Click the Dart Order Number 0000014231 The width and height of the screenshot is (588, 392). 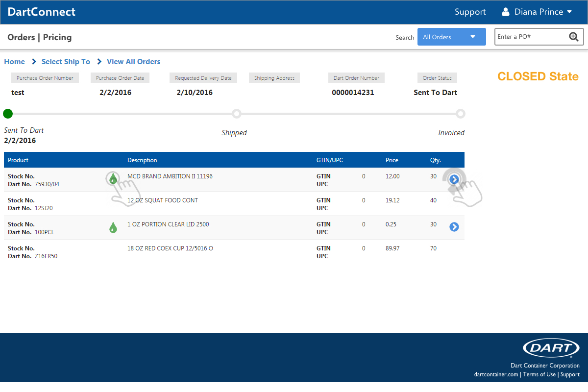(353, 93)
